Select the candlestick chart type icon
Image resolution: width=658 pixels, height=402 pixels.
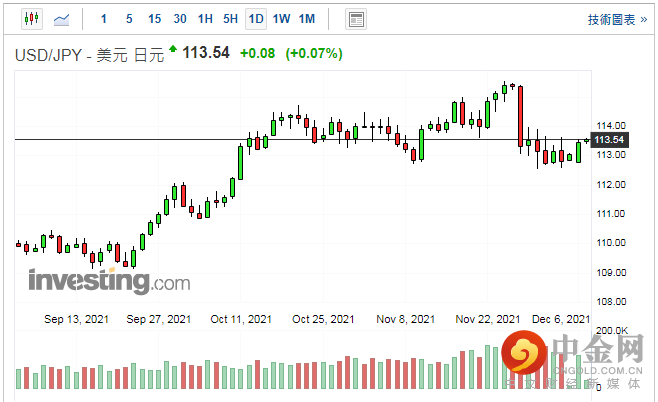[x=32, y=19]
